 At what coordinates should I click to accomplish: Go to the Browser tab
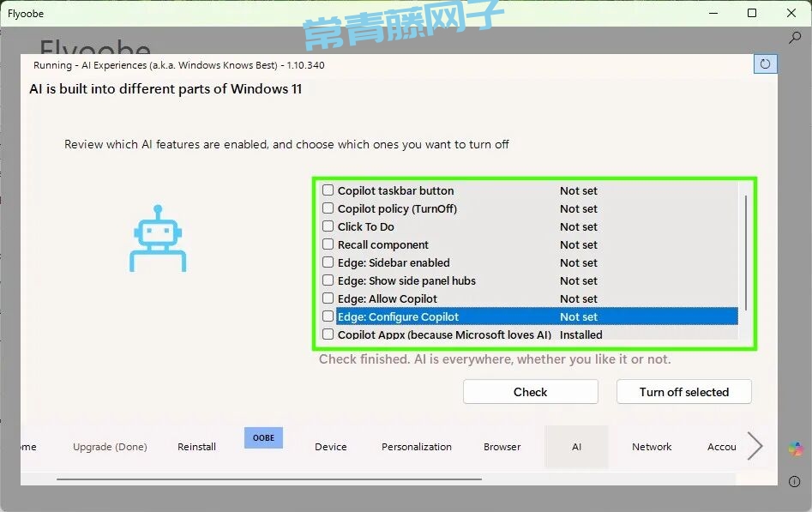[x=502, y=447]
